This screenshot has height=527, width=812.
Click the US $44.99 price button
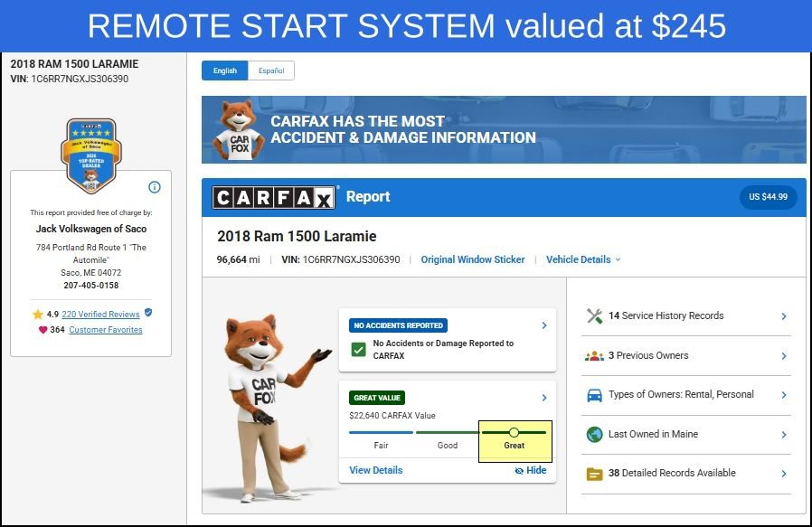pyautogui.click(x=768, y=197)
